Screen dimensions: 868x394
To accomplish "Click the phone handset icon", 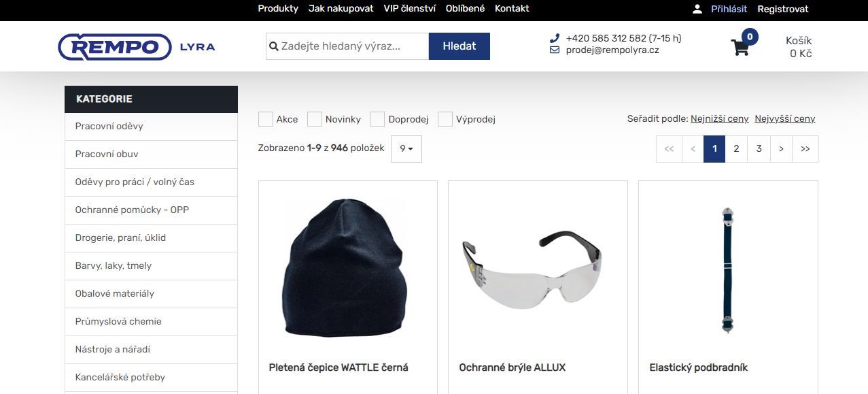I will coord(555,38).
